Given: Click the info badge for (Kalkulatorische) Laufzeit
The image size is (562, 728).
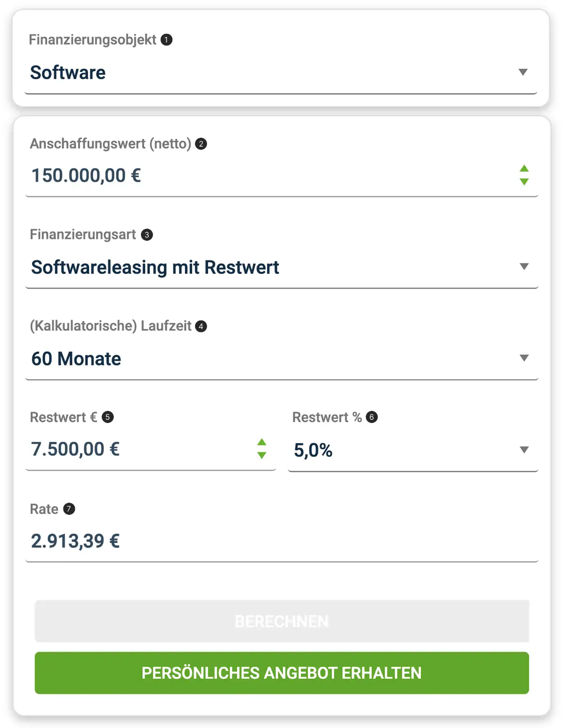Looking at the screenshot, I should 200,327.
